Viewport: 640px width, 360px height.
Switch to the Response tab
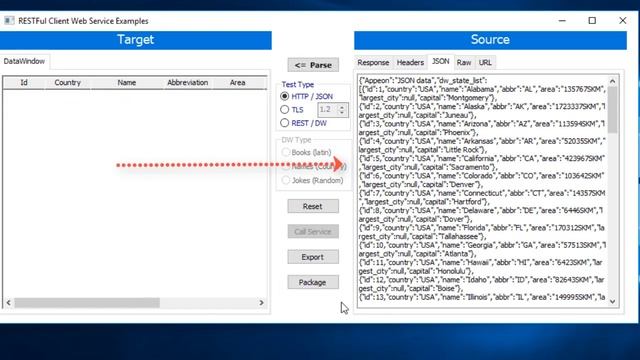373,62
